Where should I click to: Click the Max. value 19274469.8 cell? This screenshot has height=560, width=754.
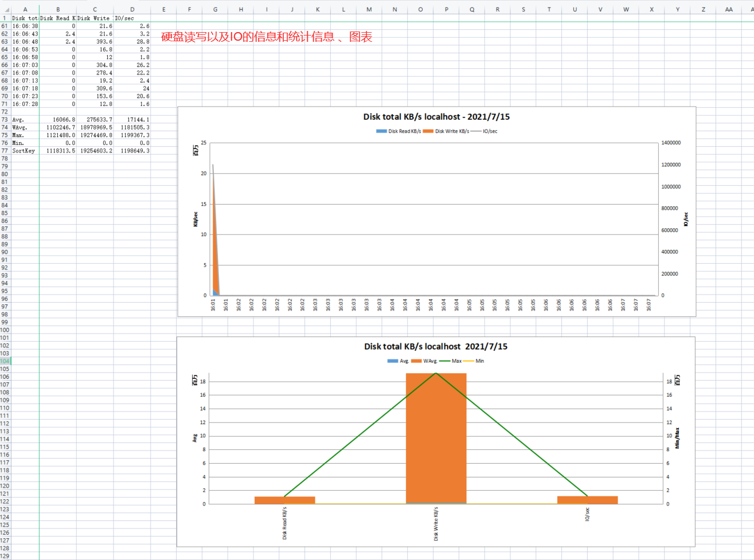(95, 135)
